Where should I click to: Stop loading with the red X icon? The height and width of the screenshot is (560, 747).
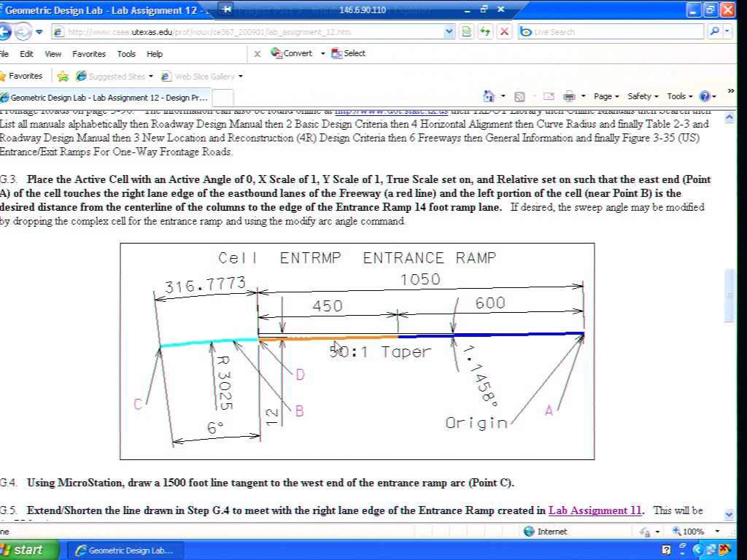(504, 32)
